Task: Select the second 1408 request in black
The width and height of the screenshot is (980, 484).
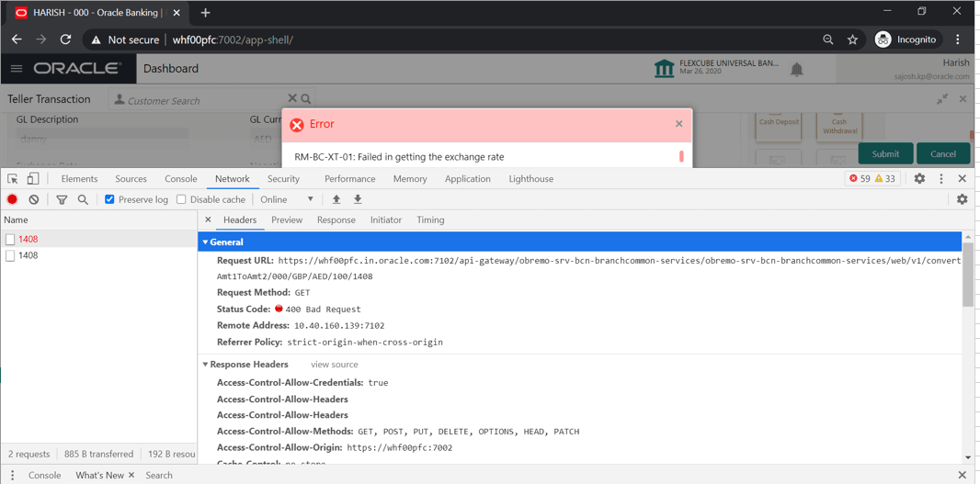Action: (x=98, y=255)
